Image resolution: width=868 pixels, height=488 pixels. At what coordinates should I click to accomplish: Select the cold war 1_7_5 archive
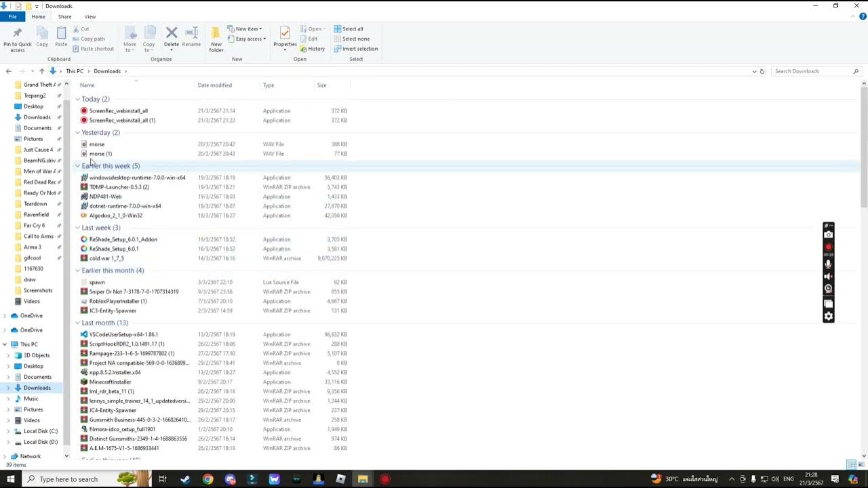(x=106, y=258)
